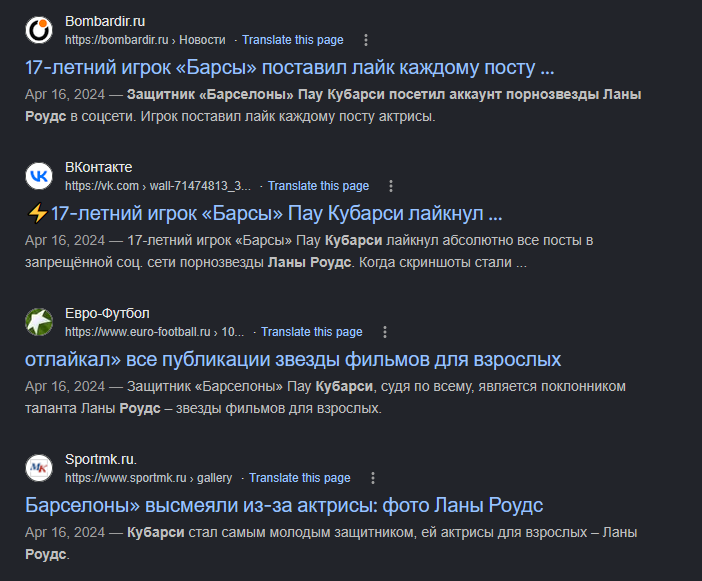The height and width of the screenshot is (581, 702).
Task: Open VK headline 'Пау Кубарси лайкнул'
Action: pyautogui.click(x=264, y=214)
